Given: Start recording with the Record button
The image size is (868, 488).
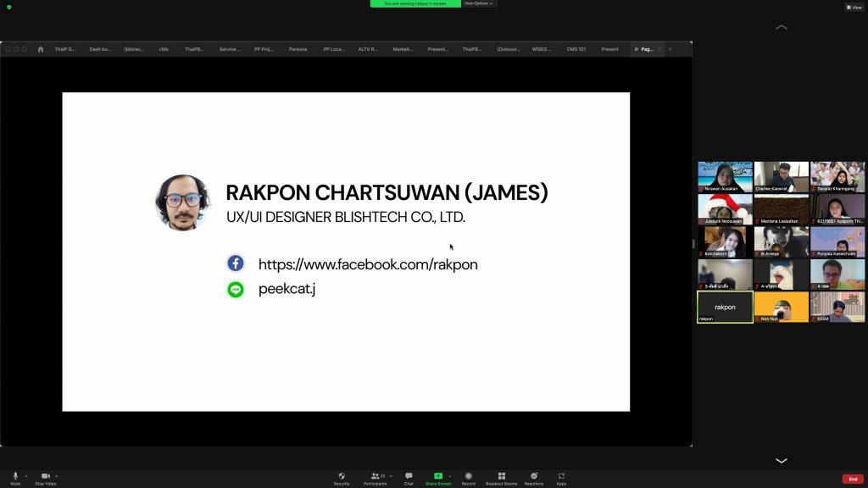Looking at the screenshot, I should 468,479.
